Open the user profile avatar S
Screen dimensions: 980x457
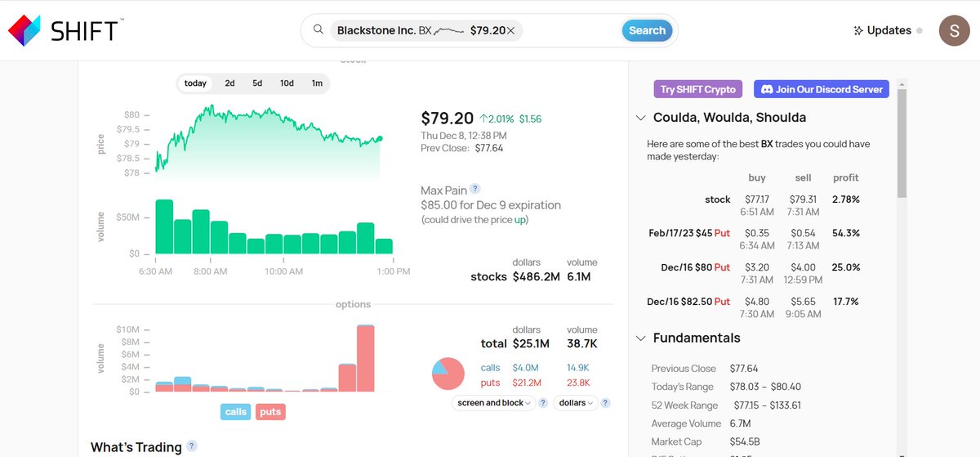coord(955,30)
